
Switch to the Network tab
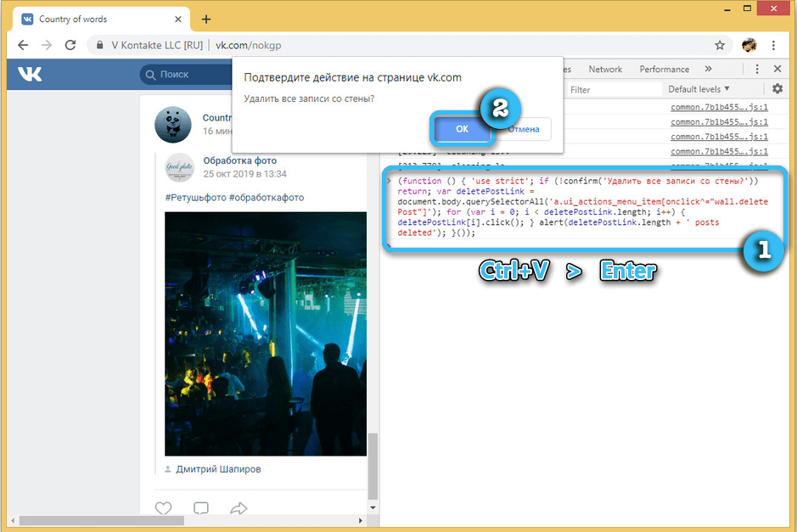point(605,70)
